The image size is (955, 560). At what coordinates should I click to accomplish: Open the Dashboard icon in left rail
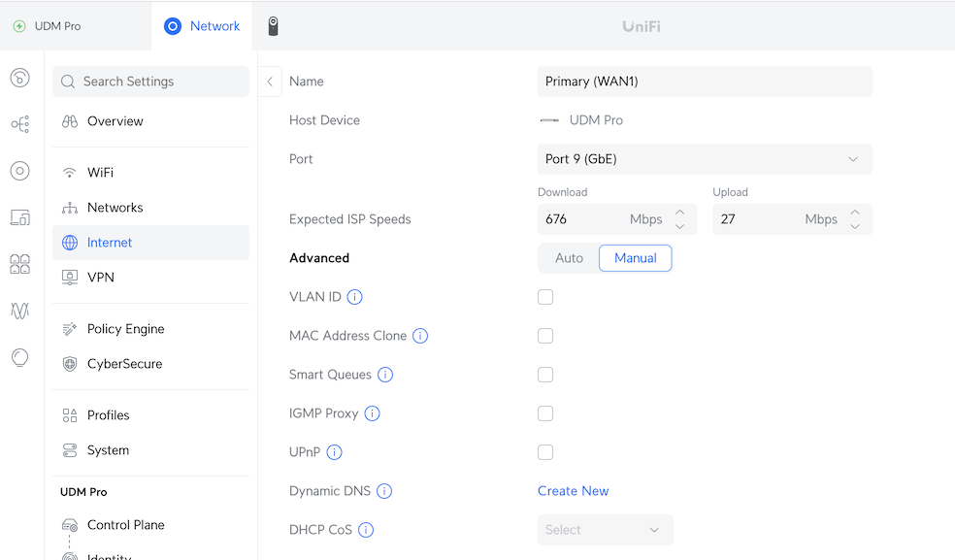pos(19,78)
